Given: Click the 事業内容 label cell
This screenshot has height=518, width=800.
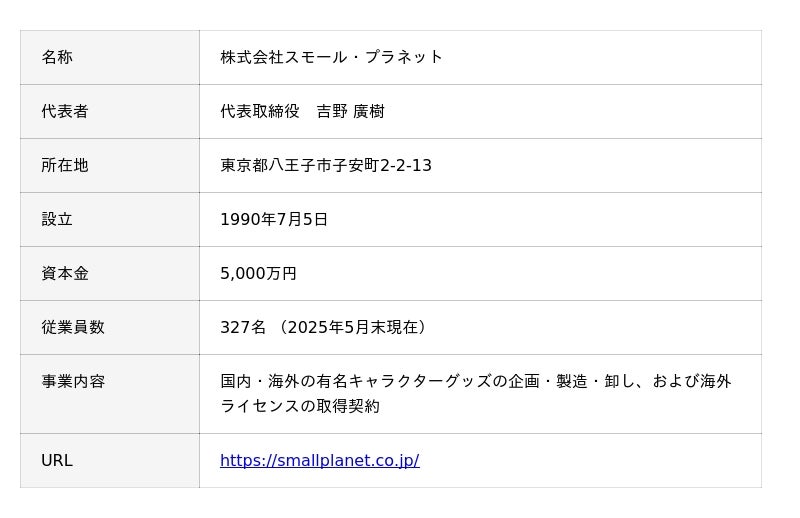Looking at the screenshot, I should click(73, 381).
